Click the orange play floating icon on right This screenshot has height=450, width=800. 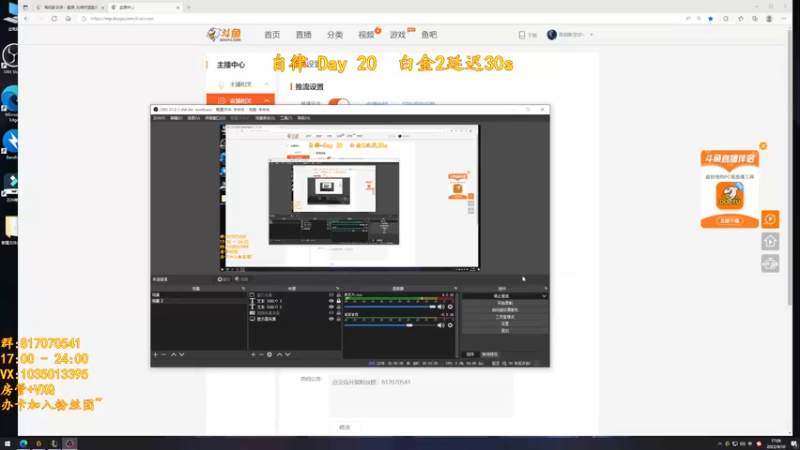770,219
